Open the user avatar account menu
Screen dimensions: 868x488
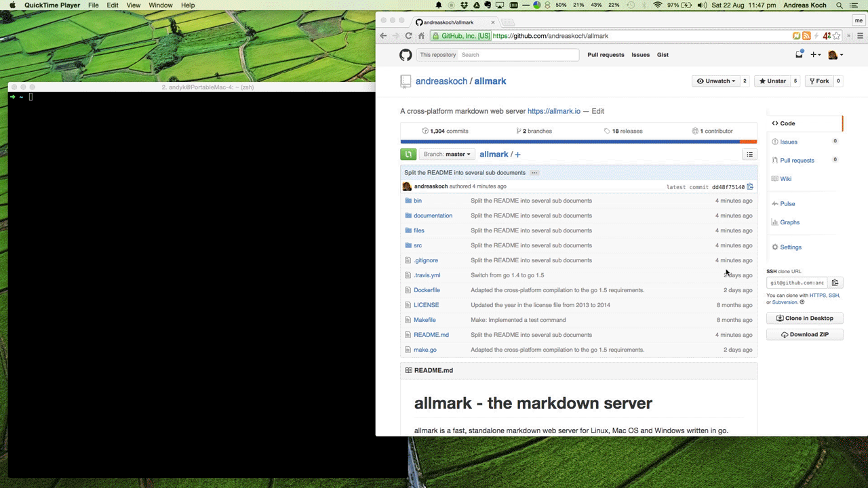click(835, 55)
